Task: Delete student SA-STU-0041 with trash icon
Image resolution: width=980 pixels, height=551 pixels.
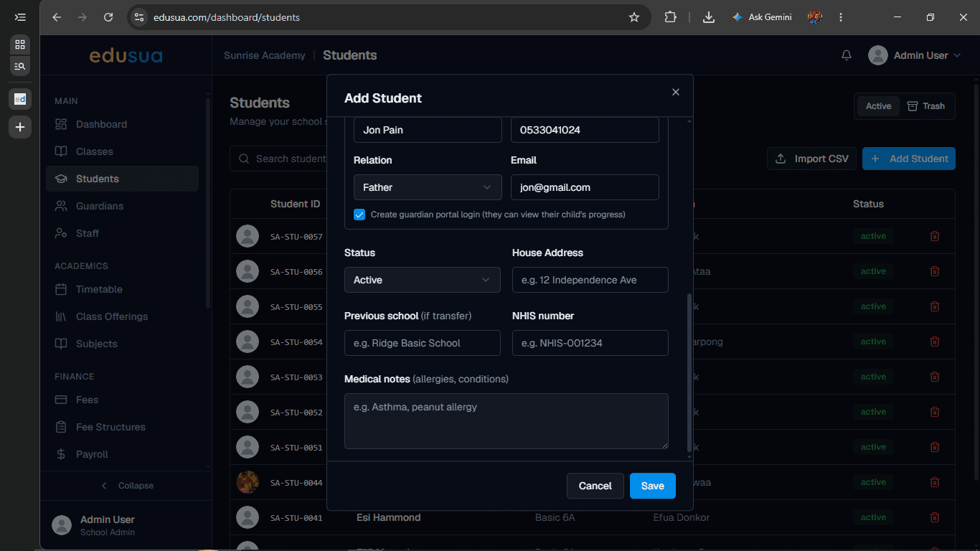Action: tap(934, 517)
